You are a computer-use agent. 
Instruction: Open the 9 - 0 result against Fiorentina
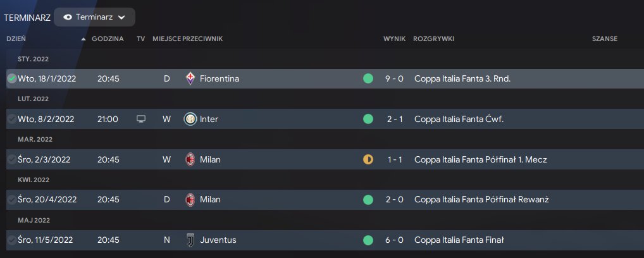tap(395, 78)
